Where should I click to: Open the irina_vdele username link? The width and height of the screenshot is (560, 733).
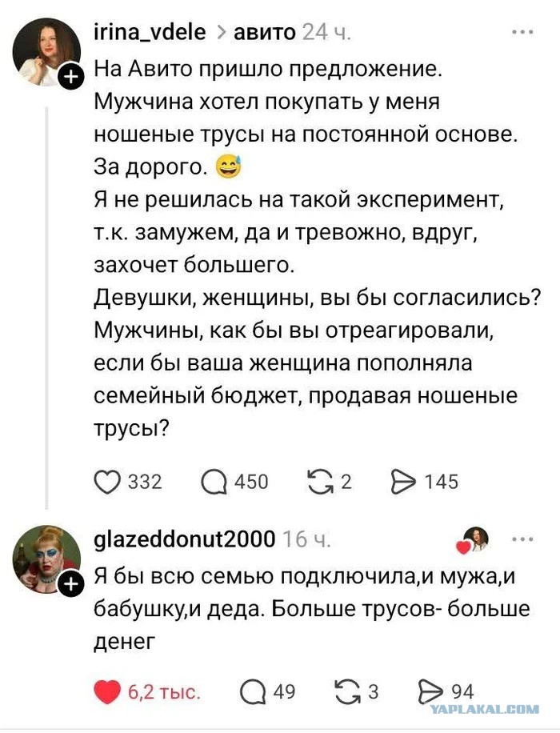click(150, 33)
